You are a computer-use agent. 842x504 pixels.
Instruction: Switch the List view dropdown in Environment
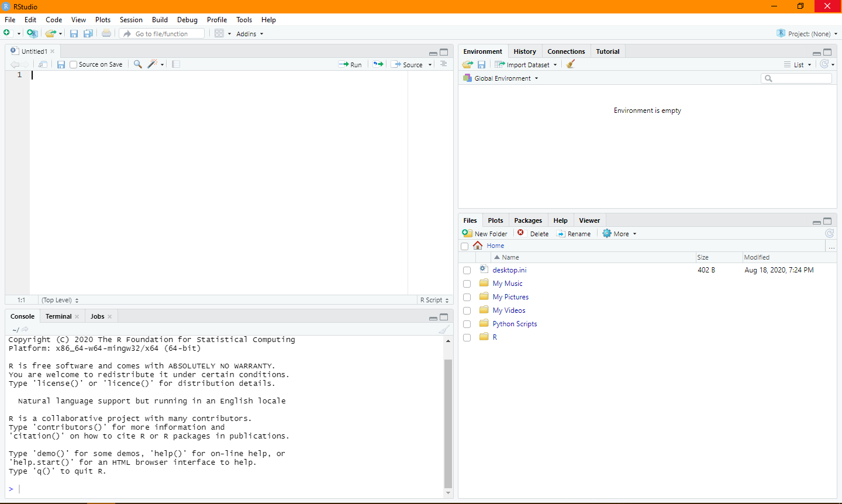[x=798, y=64]
